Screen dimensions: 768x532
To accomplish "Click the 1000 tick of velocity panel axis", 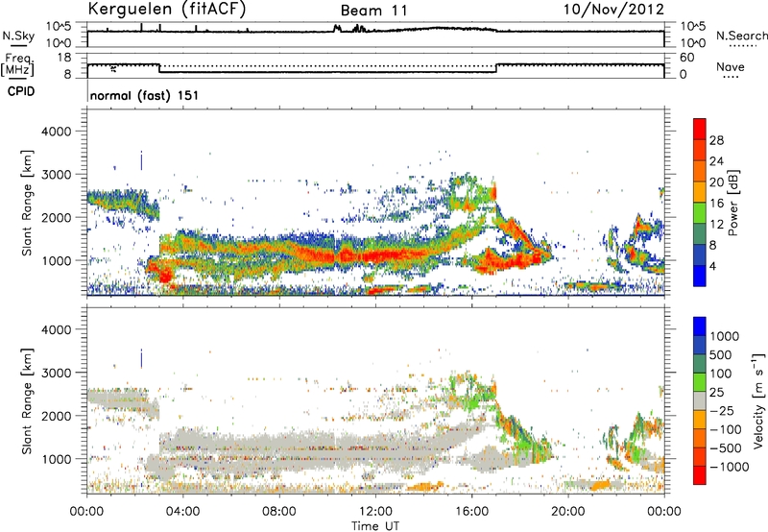I will (56, 459).
